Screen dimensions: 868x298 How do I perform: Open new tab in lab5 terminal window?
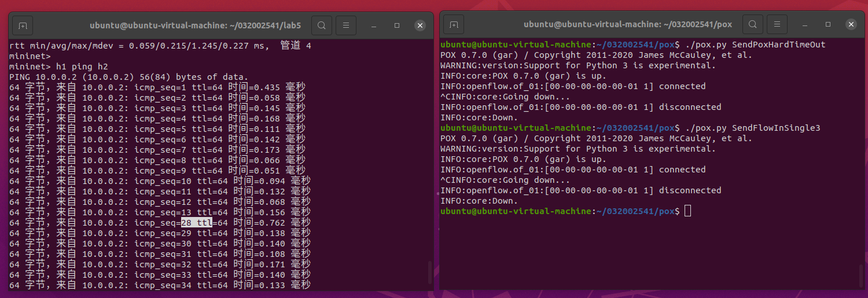(x=23, y=25)
